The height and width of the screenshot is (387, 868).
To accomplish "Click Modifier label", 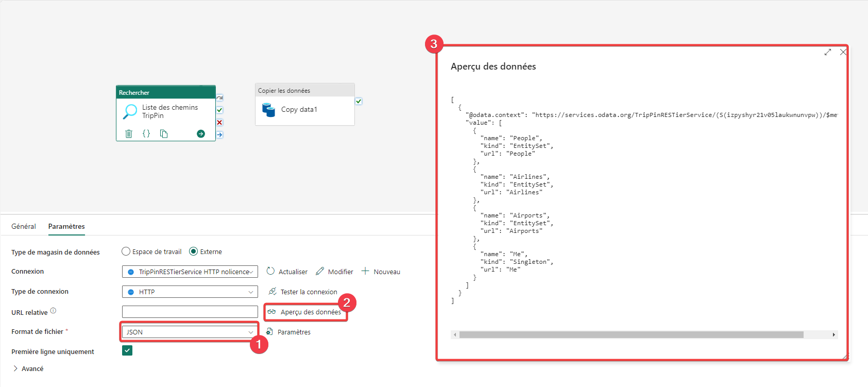I will click(341, 272).
